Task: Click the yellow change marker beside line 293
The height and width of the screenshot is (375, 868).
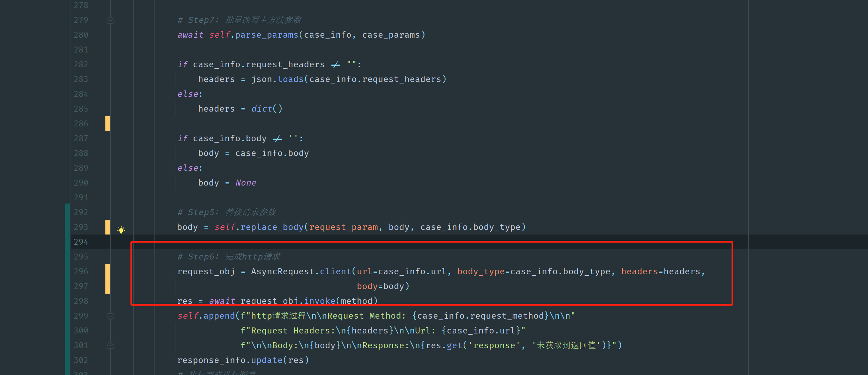Action: (108, 227)
